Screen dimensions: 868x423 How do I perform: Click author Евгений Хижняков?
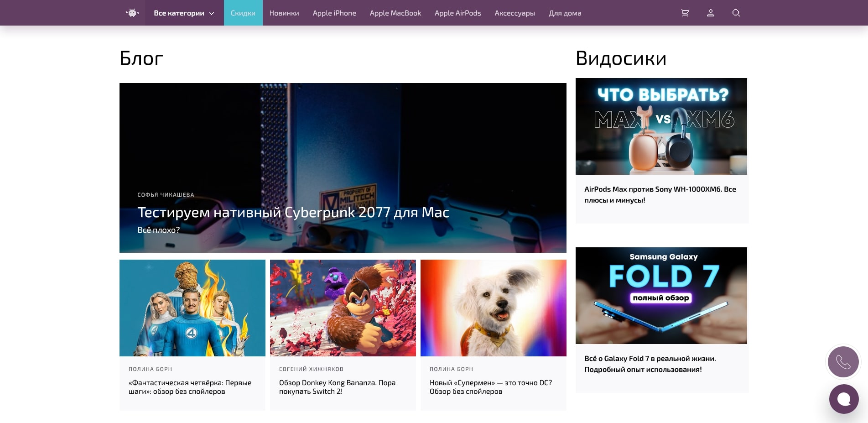tap(312, 369)
